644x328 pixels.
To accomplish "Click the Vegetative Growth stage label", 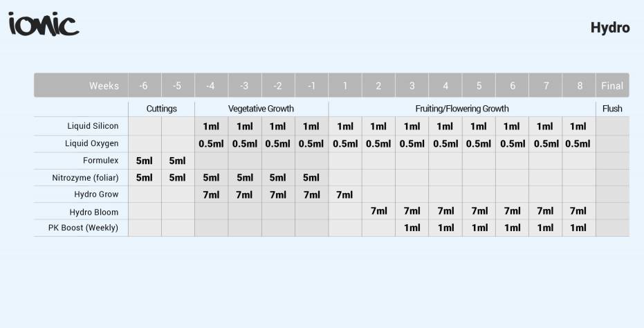I will coord(261,109).
